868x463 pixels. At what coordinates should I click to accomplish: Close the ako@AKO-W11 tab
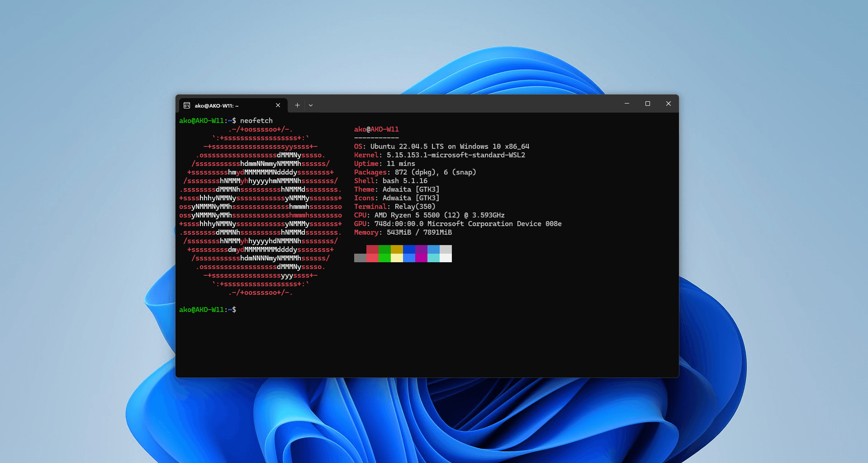278,105
